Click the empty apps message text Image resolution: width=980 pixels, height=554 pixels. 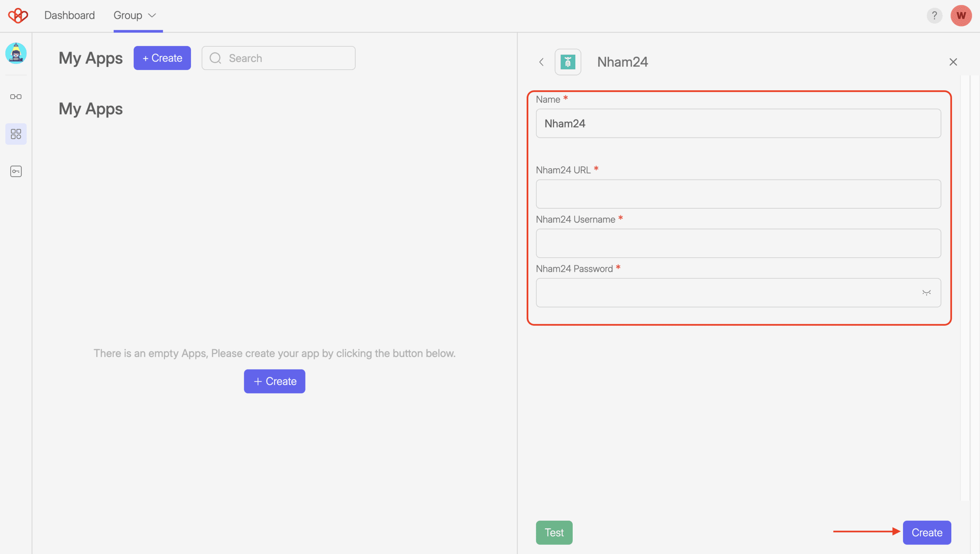click(x=274, y=353)
